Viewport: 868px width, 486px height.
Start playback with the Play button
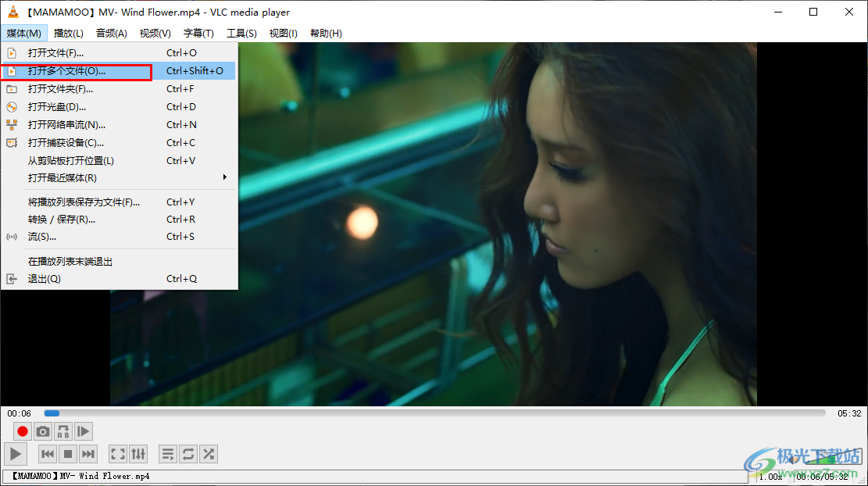[15, 455]
